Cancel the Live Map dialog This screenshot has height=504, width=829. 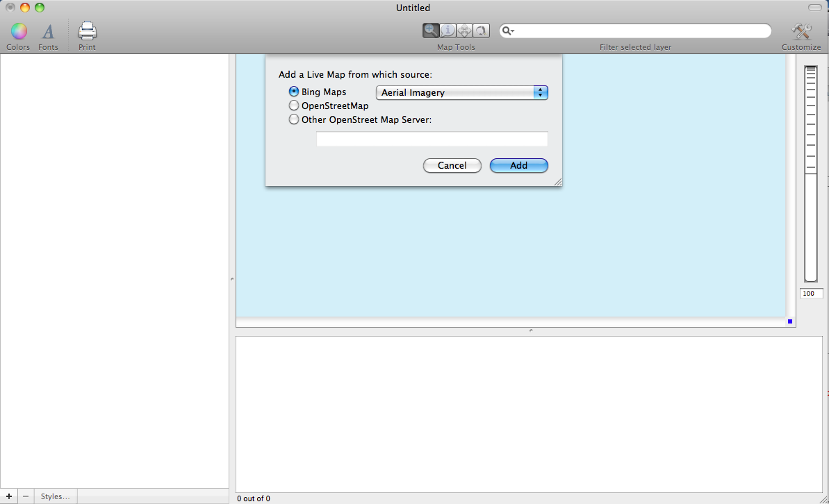[452, 165]
